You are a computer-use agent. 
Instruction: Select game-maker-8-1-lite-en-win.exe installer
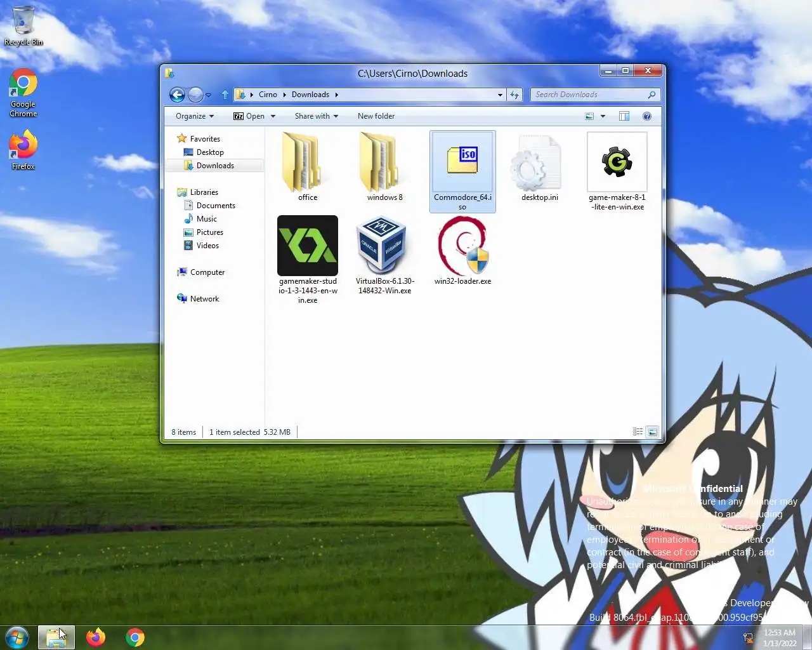click(x=617, y=171)
